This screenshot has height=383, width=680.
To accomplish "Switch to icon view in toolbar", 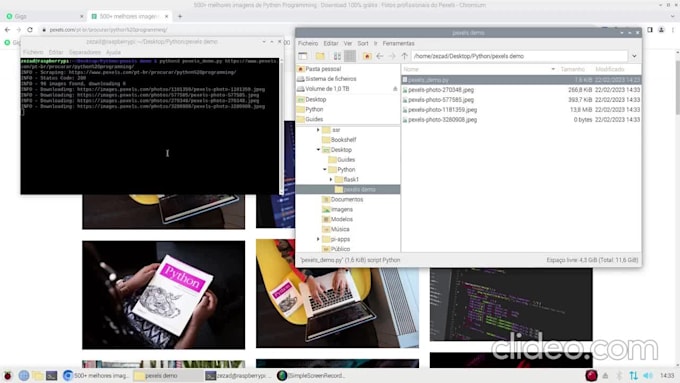I will point(337,56).
